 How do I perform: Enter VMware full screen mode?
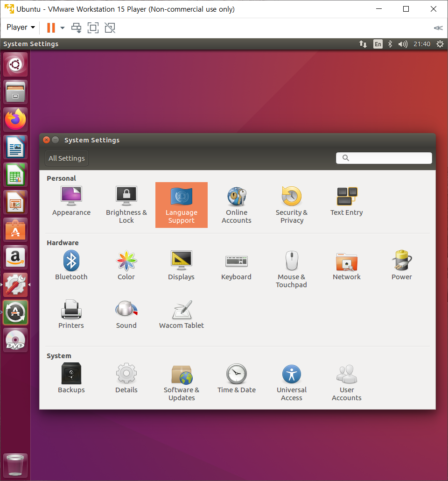[x=93, y=28]
